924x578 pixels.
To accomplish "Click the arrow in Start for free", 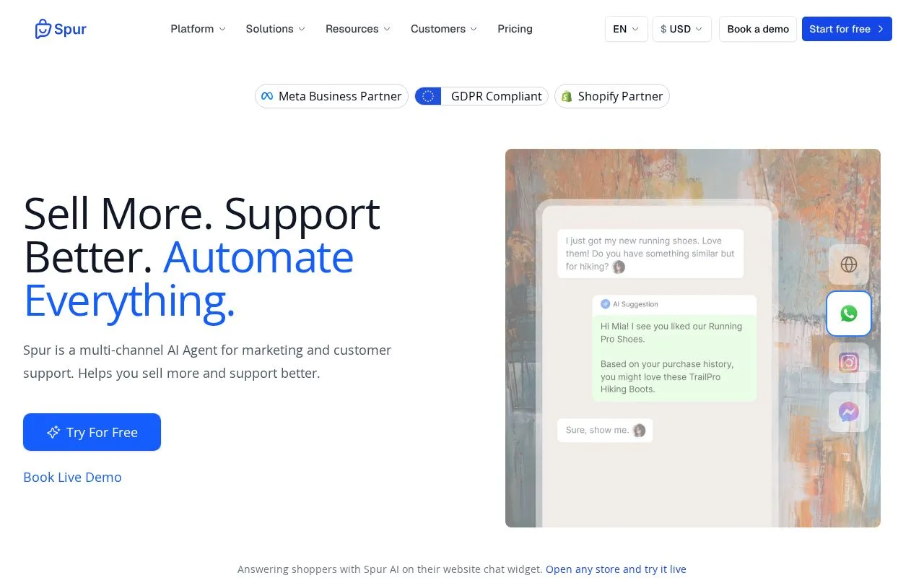I will tap(881, 29).
